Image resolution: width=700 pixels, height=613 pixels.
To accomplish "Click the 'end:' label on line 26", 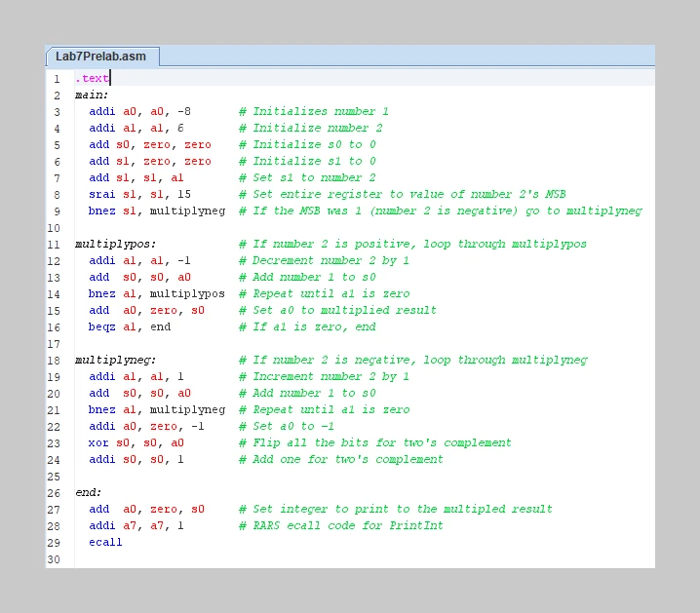I will click(x=89, y=492).
